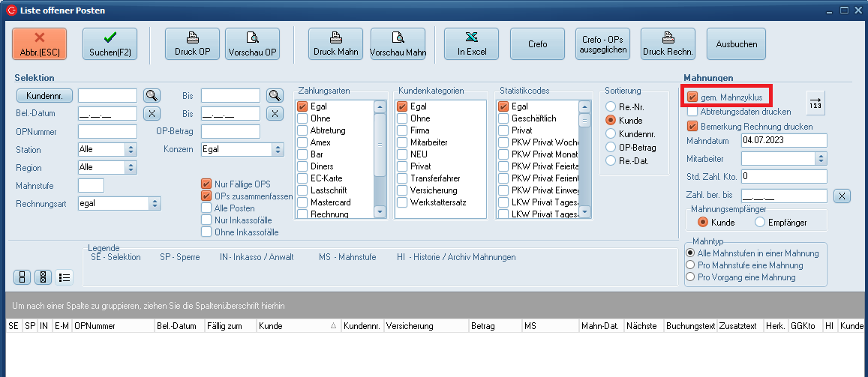Screen dimensions: 868x377
Task: Expand the Rechnungsart dropdown
Action: click(155, 203)
